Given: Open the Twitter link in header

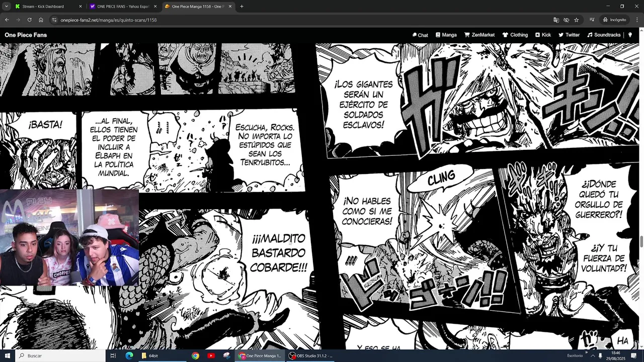Looking at the screenshot, I should [x=569, y=35].
